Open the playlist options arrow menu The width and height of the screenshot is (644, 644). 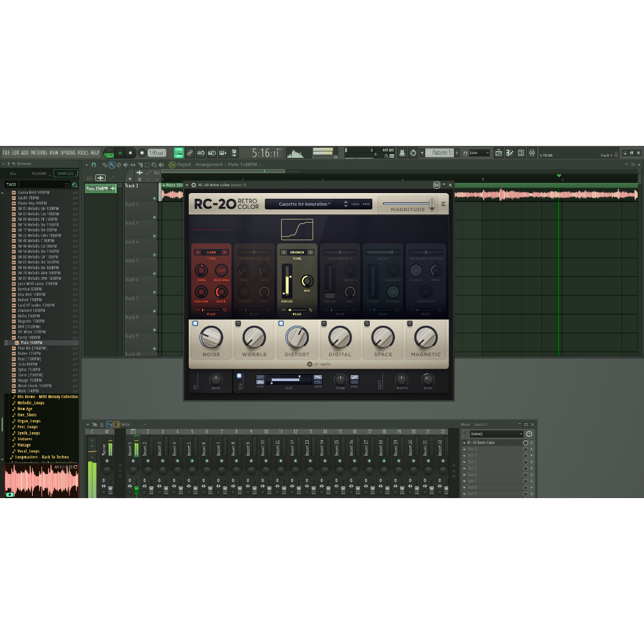pyautogui.click(x=87, y=165)
